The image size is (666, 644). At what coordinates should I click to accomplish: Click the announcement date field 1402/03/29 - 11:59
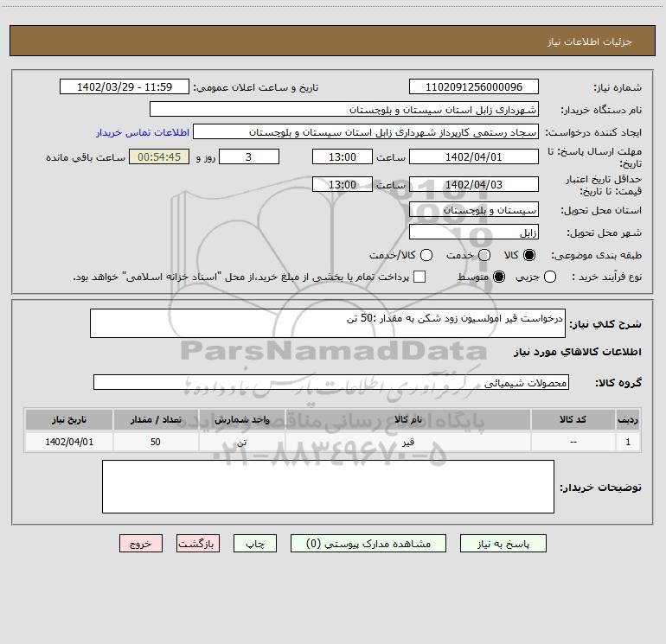tap(125, 86)
